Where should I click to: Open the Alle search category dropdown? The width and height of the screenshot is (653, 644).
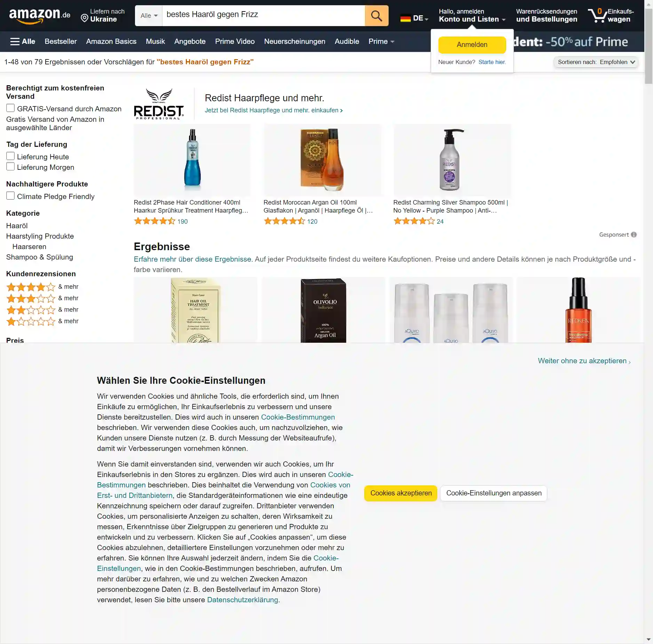click(x=149, y=16)
